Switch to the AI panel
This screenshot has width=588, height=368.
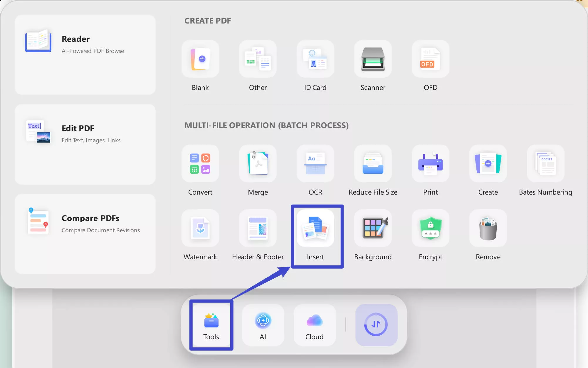pyautogui.click(x=263, y=325)
